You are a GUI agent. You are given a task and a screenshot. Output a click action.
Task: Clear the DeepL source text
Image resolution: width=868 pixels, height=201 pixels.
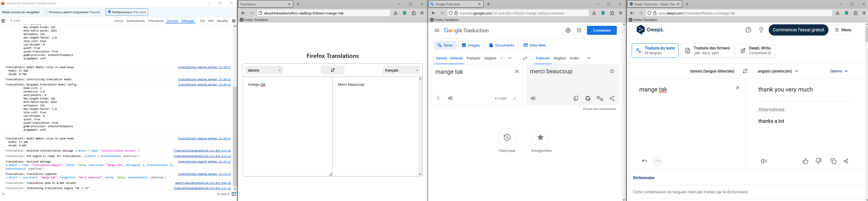click(738, 88)
